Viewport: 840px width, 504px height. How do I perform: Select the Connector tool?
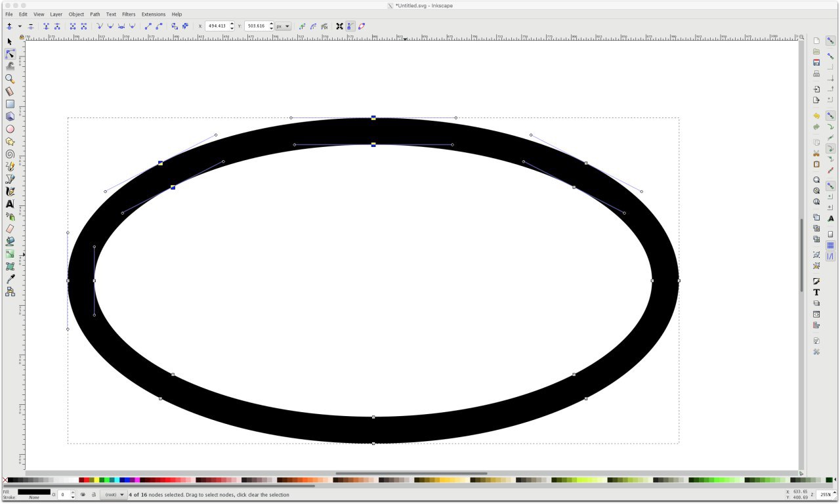[10, 291]
